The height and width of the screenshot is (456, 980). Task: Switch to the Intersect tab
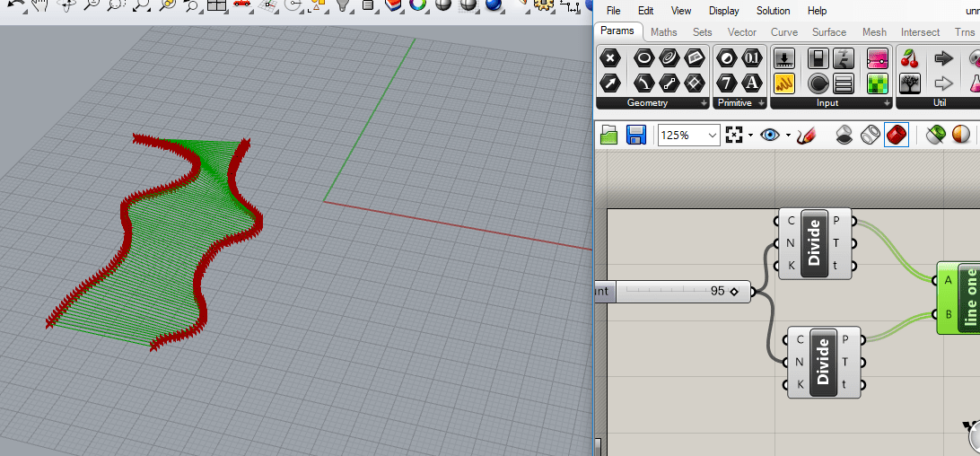click(x=920, y=32)
